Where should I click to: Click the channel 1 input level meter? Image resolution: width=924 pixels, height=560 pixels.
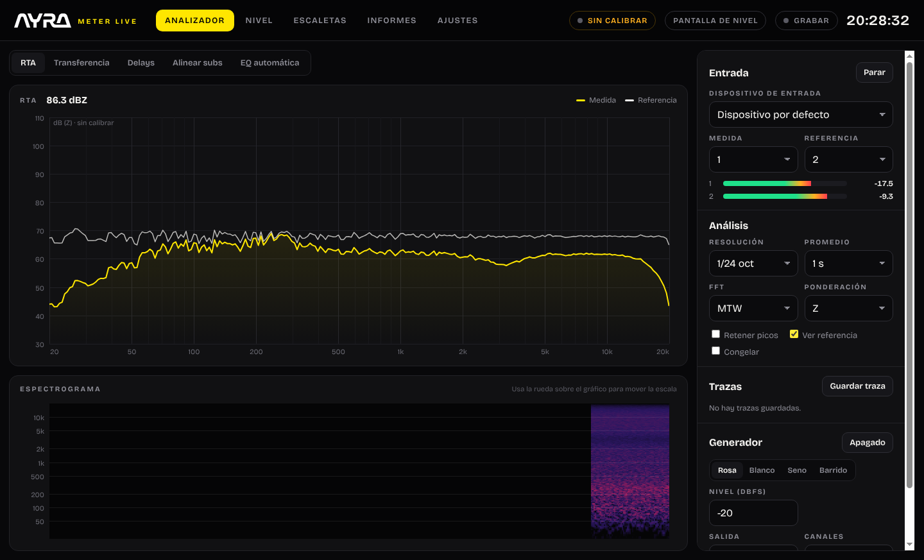(x=785, y=183)
